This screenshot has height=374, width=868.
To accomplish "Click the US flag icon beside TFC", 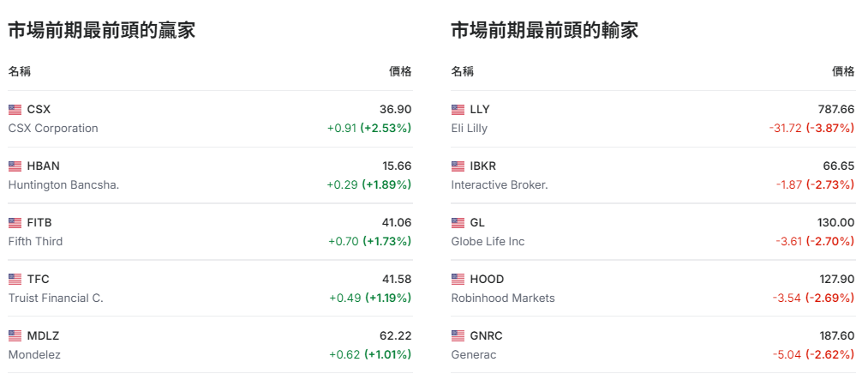I will point(15,280).
